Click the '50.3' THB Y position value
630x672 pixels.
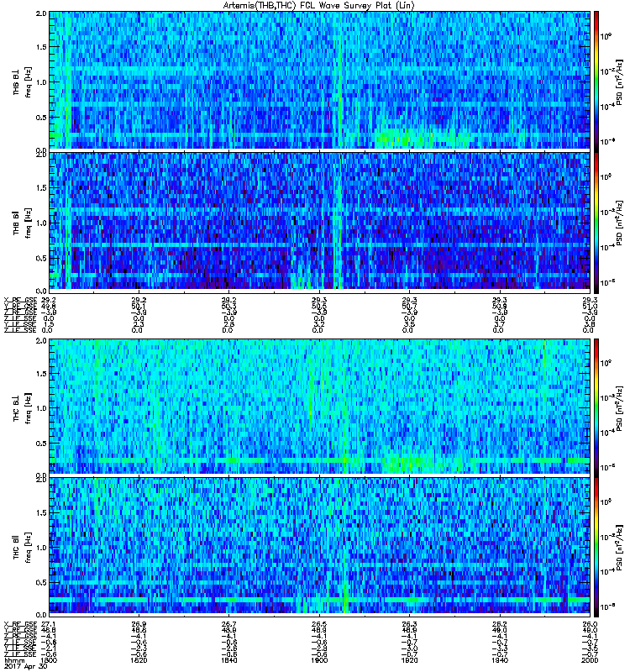[228, 307]
